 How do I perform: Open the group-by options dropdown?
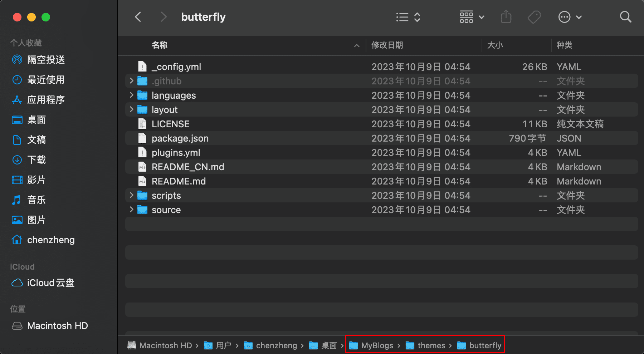coord(472,17)
